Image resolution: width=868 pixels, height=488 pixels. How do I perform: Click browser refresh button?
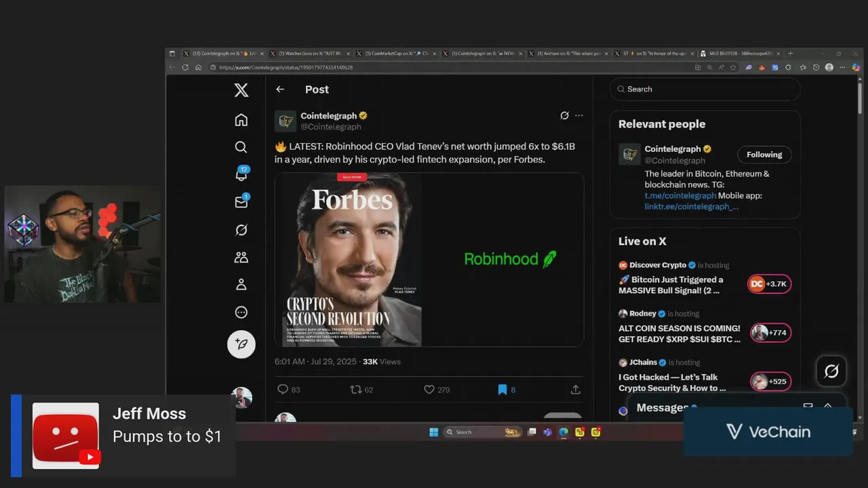pyautogui.click(x=185, y=68)
